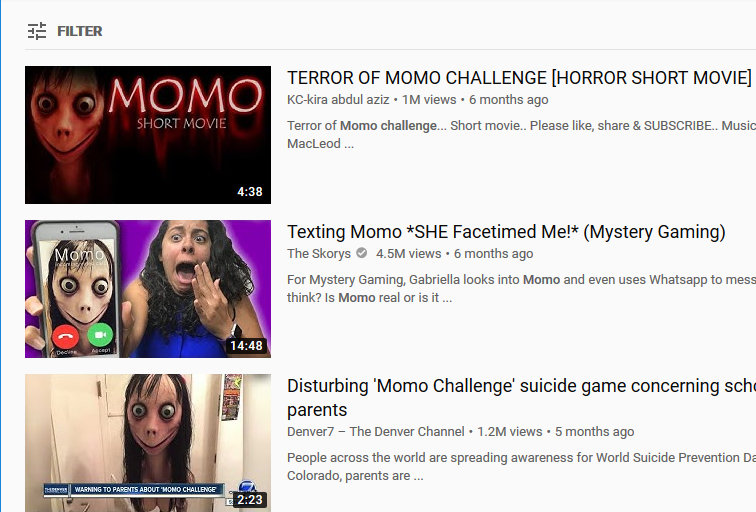The width and height of the screenshot is (756, 512).
Task: Visit KC-kira abdul aziz channel
Action: [338, 100]
